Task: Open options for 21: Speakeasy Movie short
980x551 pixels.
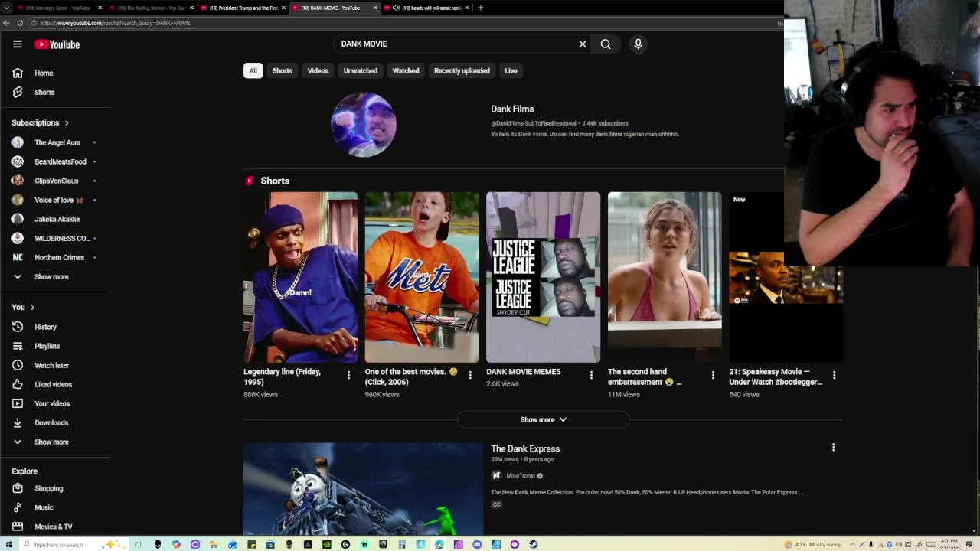Action: [x=834, y=375]
